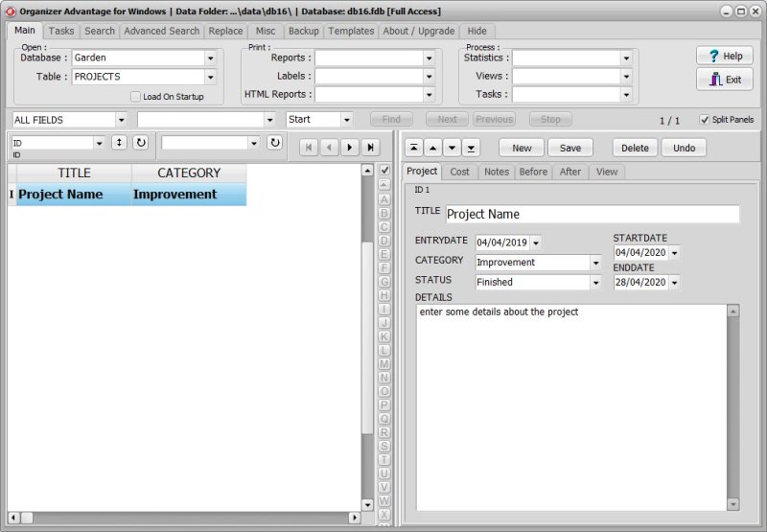Image resolution: width=767 pixels, height=532 pixels.
Task: Click the DETAILS scrollbar down arrow
Action: click(732, 503)
